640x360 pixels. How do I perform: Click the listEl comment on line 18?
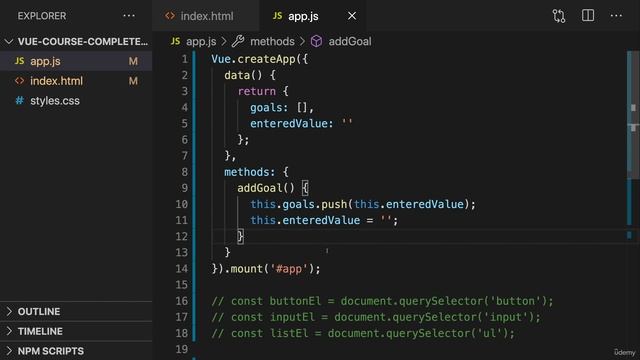[x=363, y=333]
